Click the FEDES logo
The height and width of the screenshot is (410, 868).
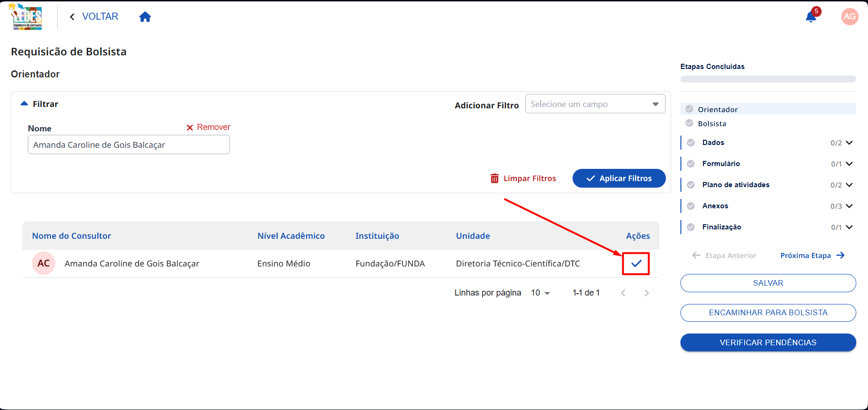coord(26,17)
